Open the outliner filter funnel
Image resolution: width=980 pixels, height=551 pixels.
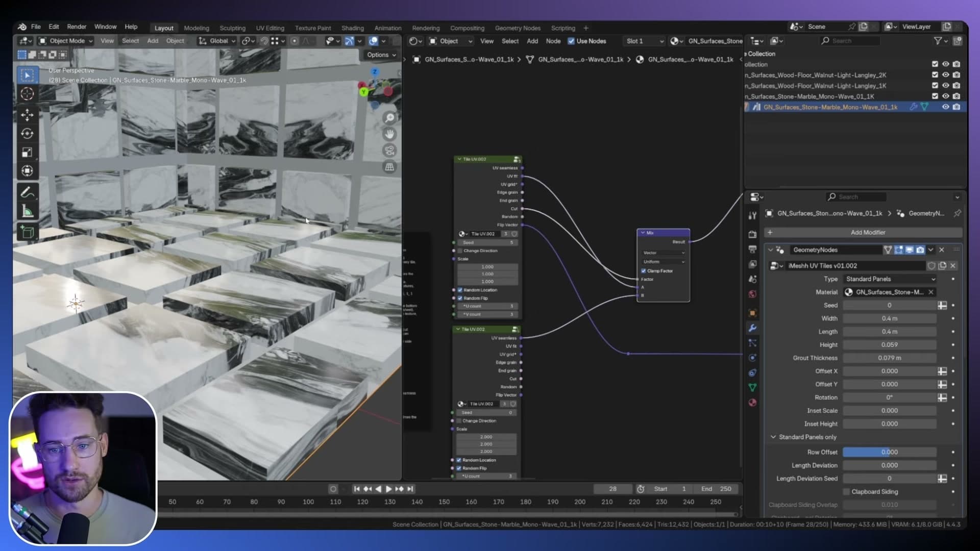coord(938,41)
